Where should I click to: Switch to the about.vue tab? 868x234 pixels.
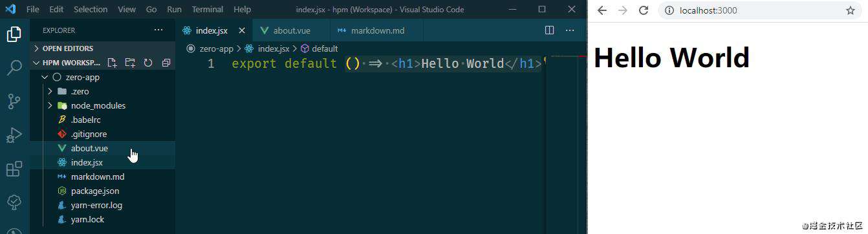[291, 30]
